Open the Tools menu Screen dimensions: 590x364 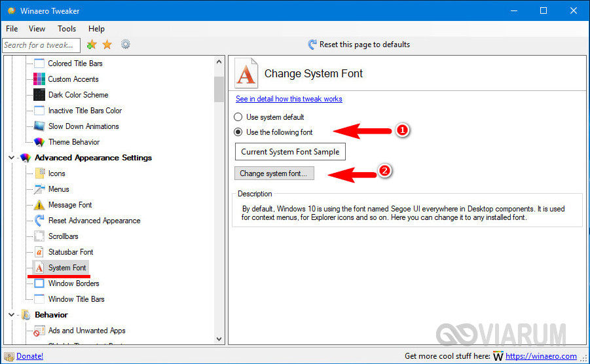click(67, 29)
